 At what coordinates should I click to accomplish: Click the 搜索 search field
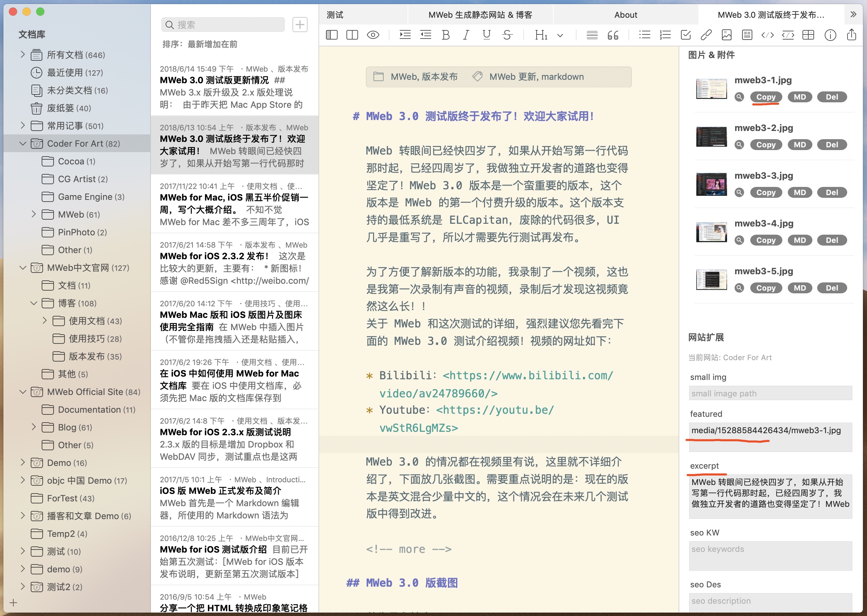(223, 25)
